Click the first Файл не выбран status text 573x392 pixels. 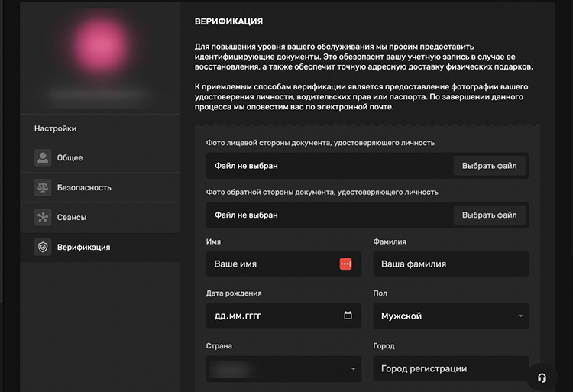click(246, 166)
